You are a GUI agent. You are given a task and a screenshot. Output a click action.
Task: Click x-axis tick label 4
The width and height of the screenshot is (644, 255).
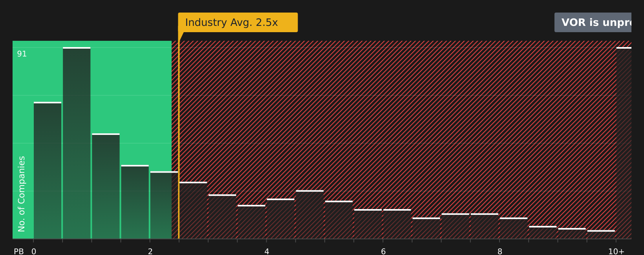click(267, 251)
